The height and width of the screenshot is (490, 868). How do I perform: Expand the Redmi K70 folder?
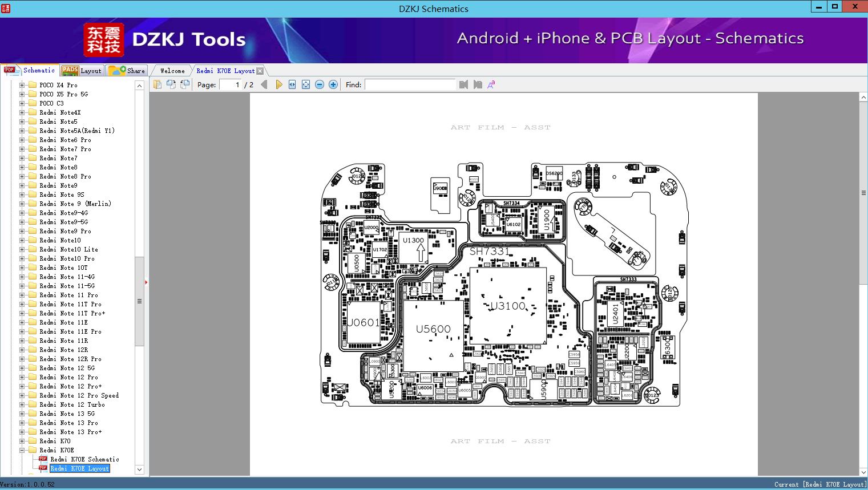pos(22,441)
